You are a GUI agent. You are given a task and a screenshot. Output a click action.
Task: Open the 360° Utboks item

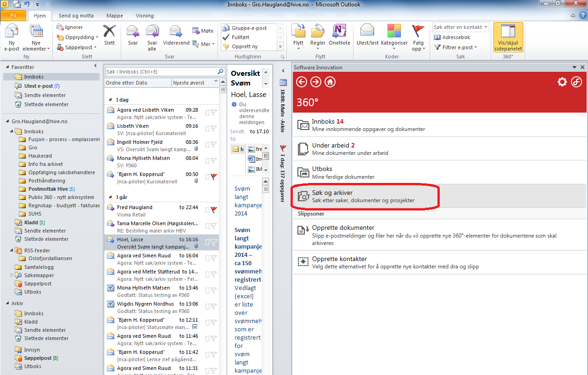pos(440,172)
